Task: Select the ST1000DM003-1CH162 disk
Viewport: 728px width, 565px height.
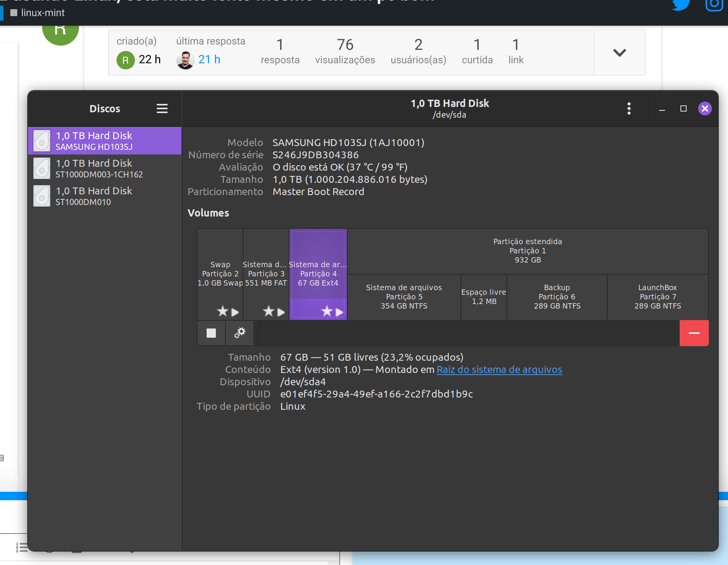Action: (x=105, y=168)
